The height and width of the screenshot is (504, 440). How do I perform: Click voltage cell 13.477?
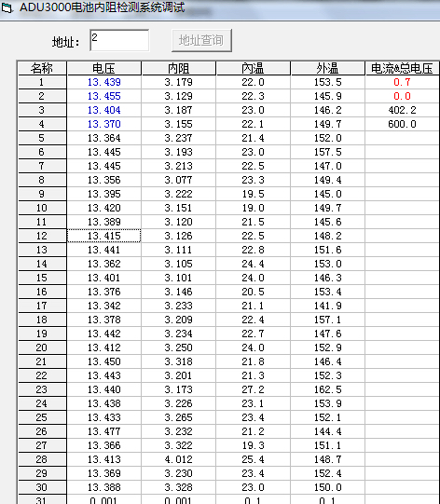pyautogui.click(x=103, y=431)
